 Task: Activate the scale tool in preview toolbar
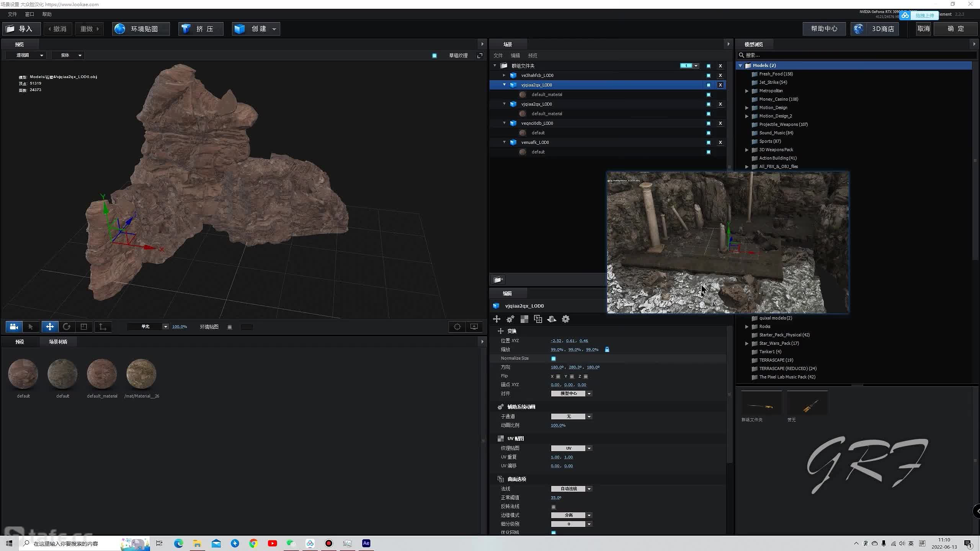84,327
